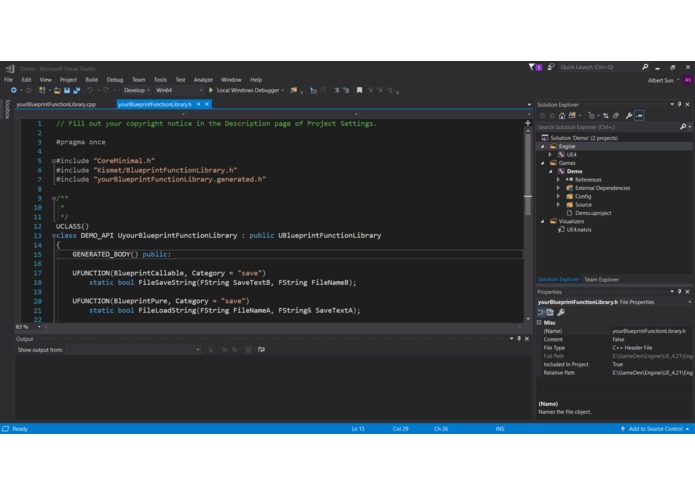Close the Output panel
This screenshot has width=695, height=494.
click(x=527, y=338)
